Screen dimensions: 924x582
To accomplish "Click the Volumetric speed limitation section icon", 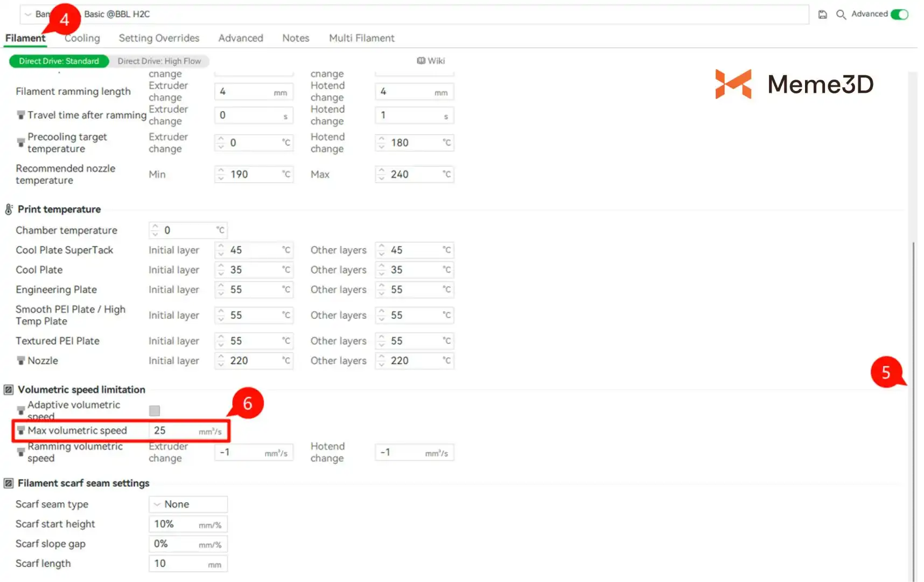I will click(x=9, y=390).
